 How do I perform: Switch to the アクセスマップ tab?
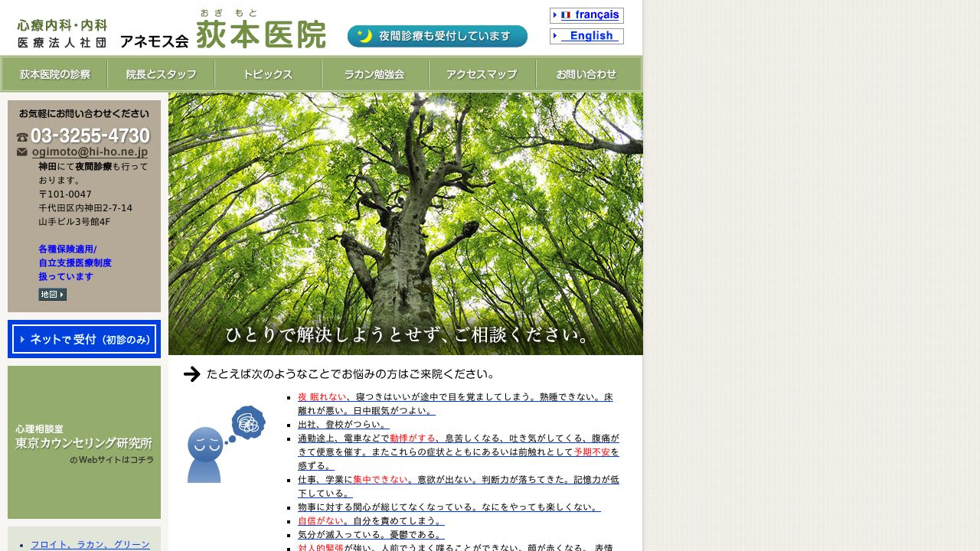[x=482, y=73]
